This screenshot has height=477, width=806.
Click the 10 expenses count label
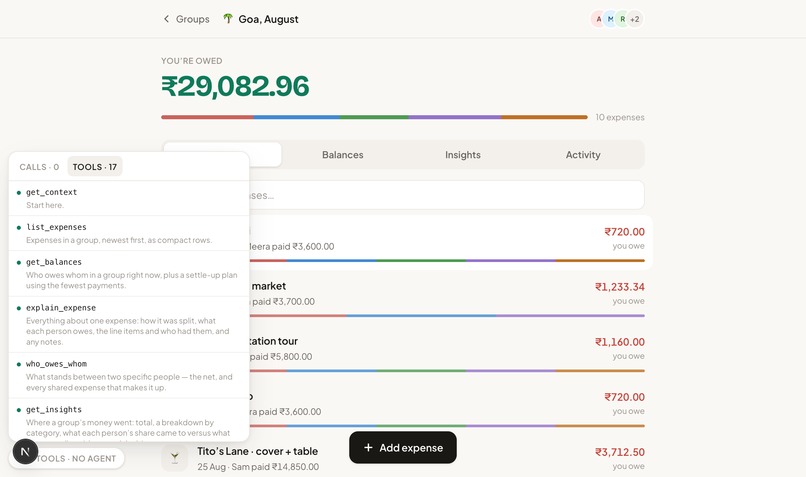pos(620,117)
